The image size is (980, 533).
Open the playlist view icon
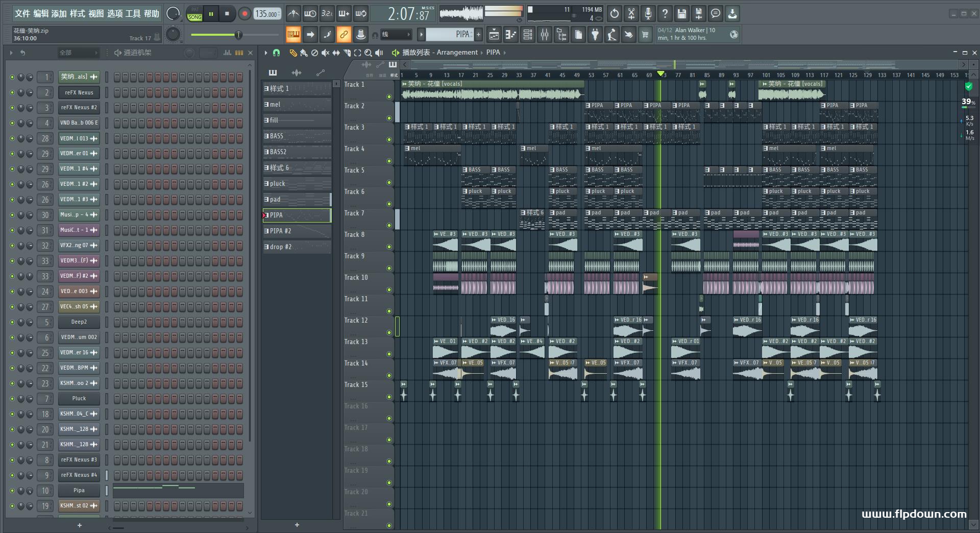point(494,35)
